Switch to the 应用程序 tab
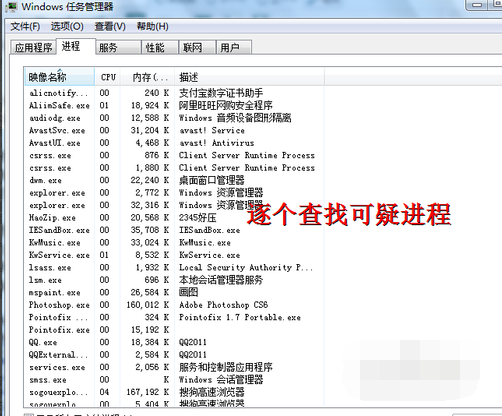Image resolution: width=502 pixels, height=416 pixels. [x=33, y=47]
